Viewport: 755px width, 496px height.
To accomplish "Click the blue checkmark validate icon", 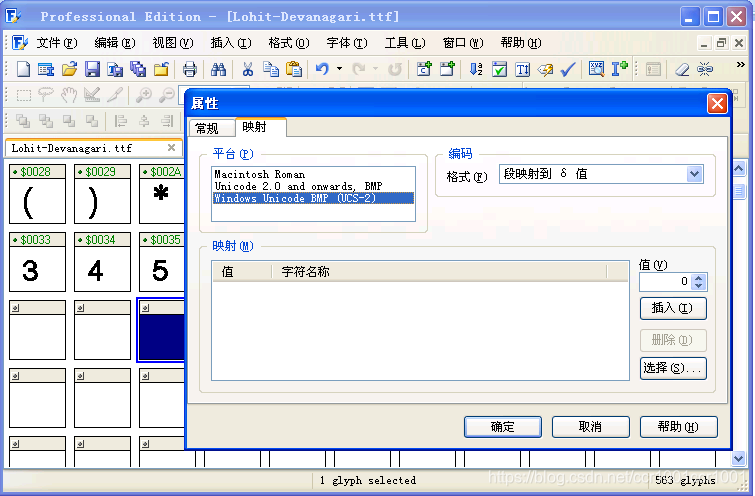I will point(568,69).
